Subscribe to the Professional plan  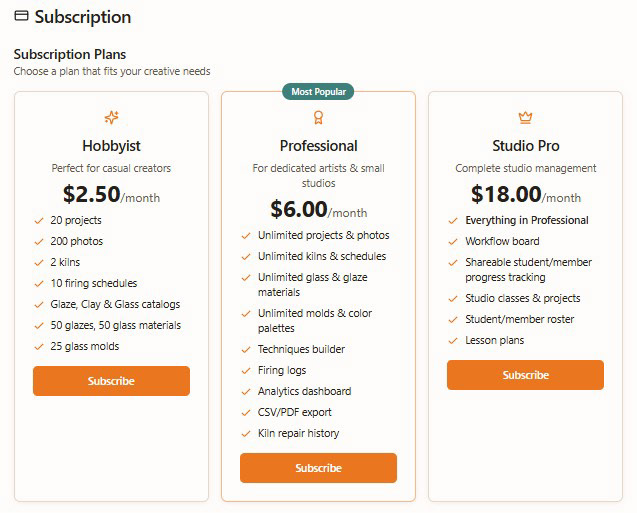click(318, 468)
